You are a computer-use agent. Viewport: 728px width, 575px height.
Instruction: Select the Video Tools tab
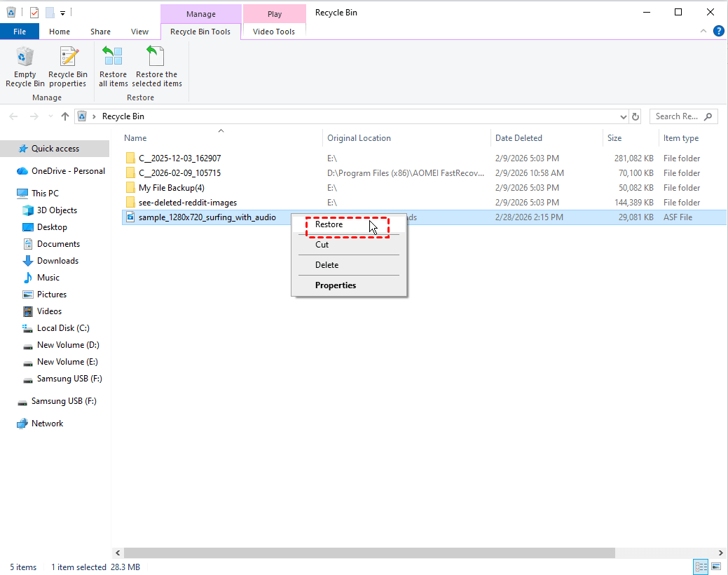point(273,32)
